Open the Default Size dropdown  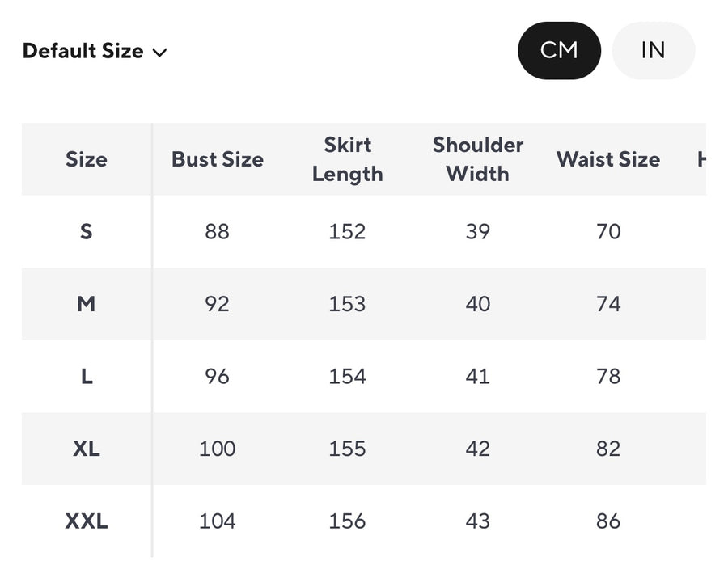point(83,51)
